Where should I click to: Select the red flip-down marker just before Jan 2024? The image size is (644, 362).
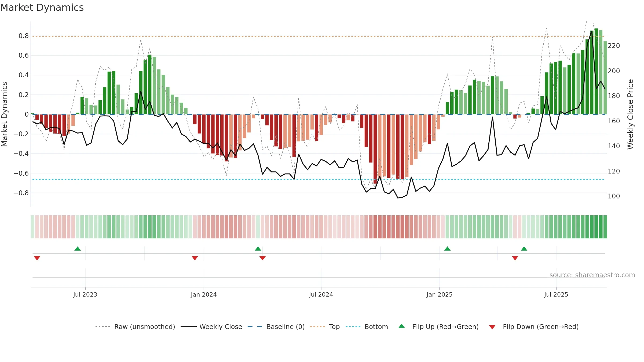(x=195, y=258)
